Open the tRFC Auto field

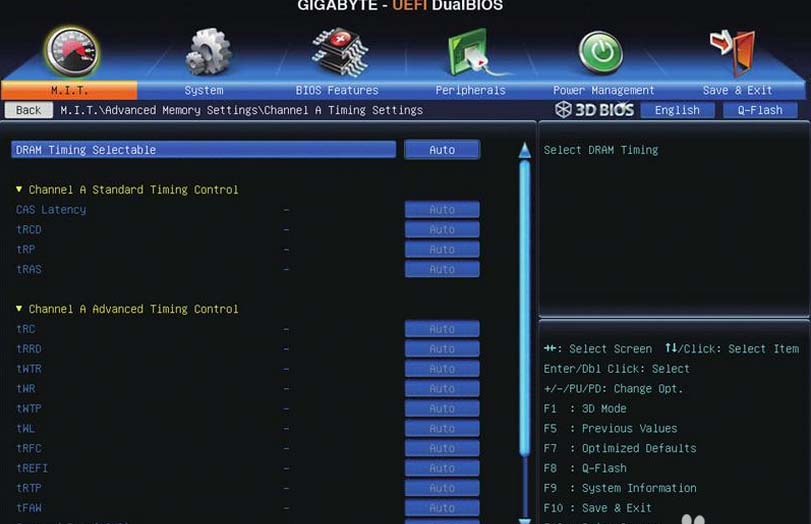point(442,448)
